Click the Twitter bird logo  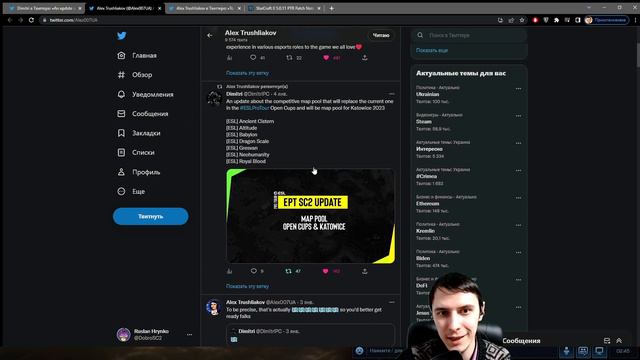pyautogui.click(x=121, y=36)
